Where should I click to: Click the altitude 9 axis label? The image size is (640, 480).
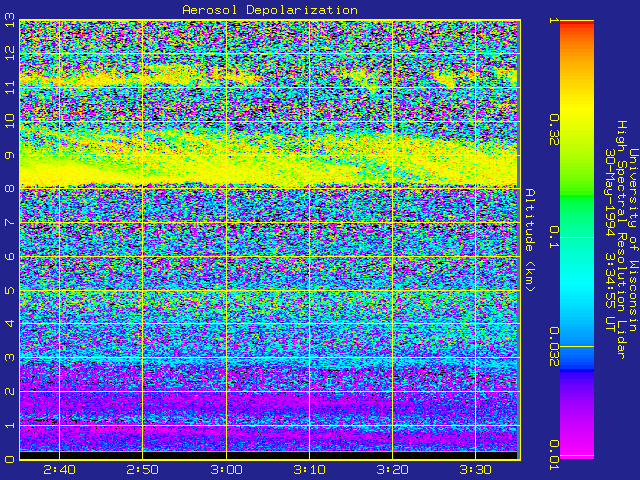[x=10, y=155]
